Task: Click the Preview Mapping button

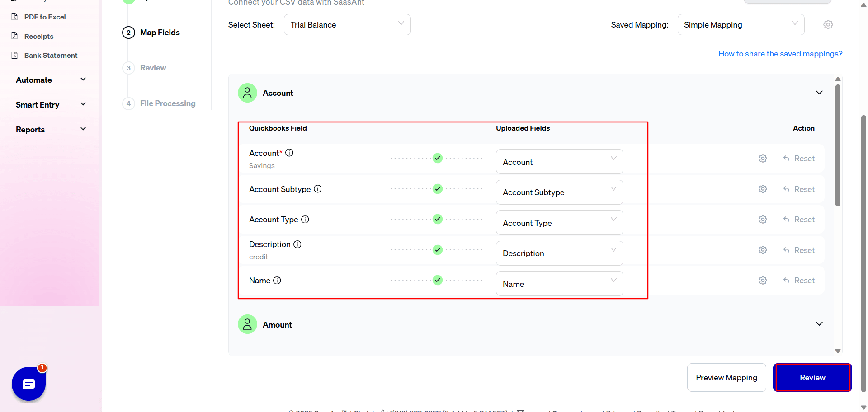Action: click(x=726, y=378)
